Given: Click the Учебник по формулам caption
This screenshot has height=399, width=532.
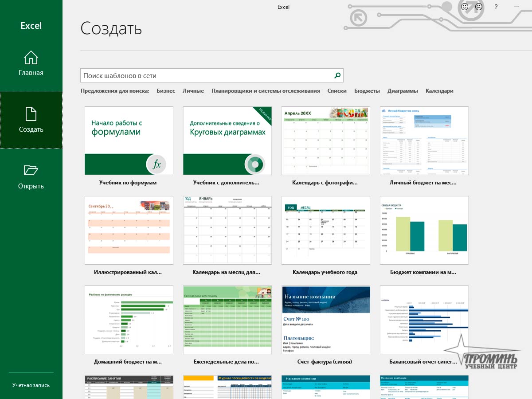Looking at the screenshot, I should coord(128,183).
